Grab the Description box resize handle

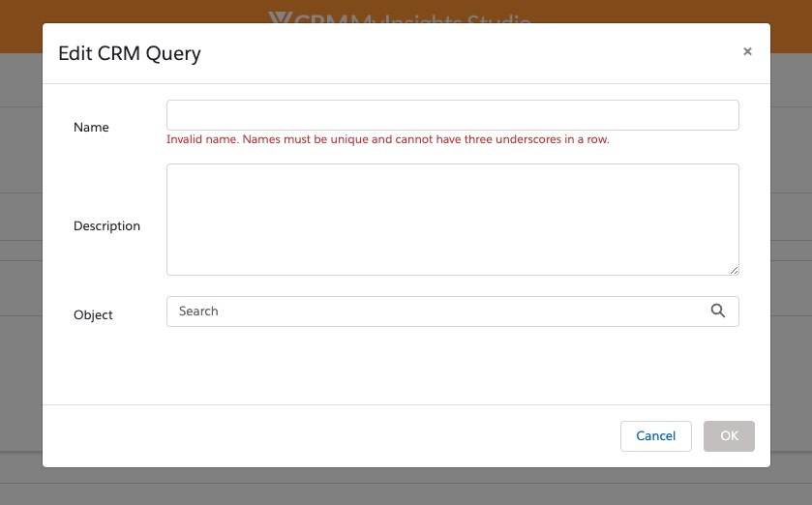click(x=734, y=270)
